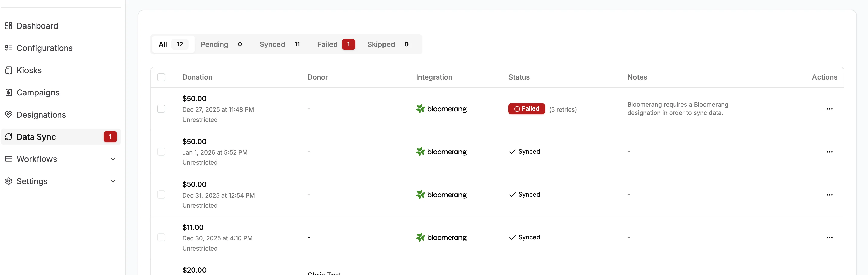
Task: Click the Synced tab count 11
Action: (x=297, y=44)
